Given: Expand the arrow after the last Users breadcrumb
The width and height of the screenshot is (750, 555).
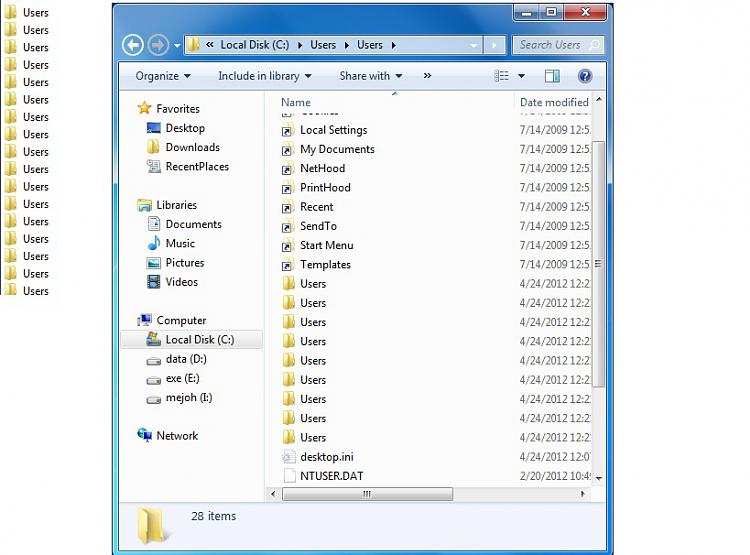Looking at the screenshot, I should click(x=394, y=45).
